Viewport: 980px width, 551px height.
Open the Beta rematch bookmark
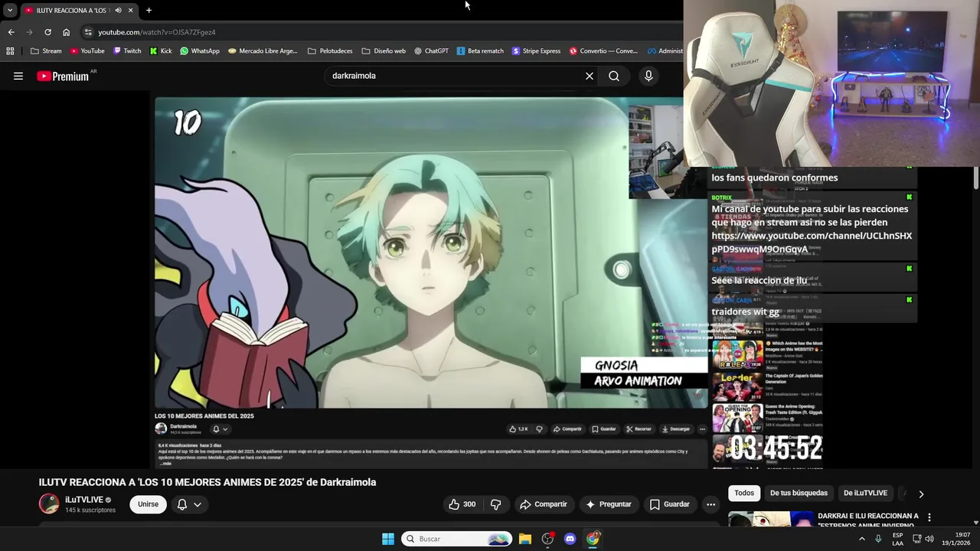480,51
